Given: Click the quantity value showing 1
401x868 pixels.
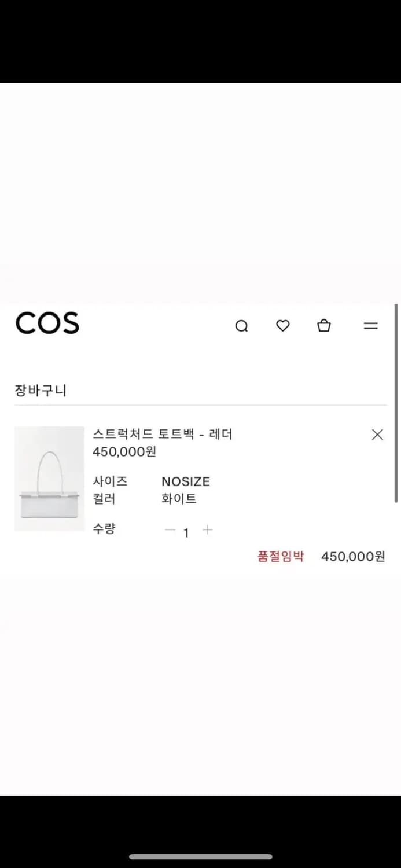Looking at the screenshot, I should 186,532.
